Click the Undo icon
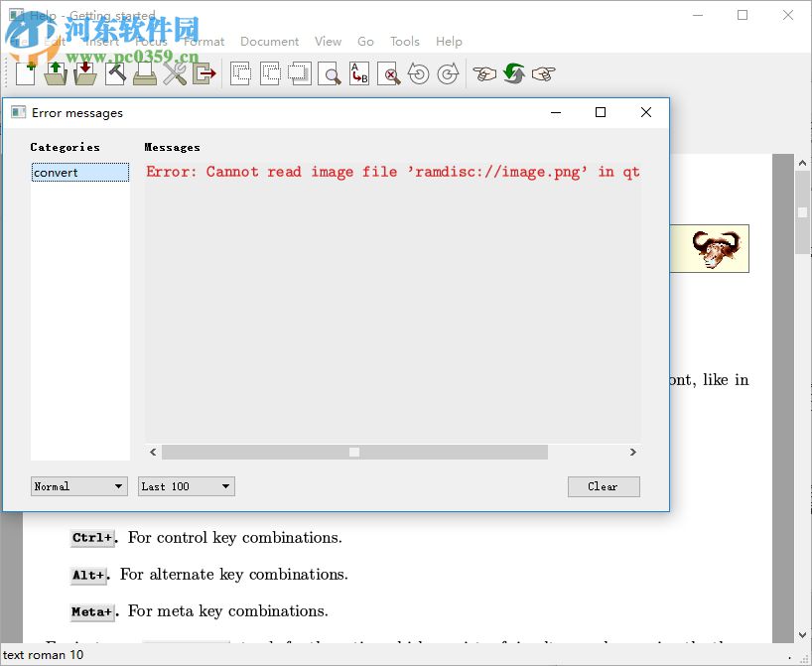Screen dimensions: 812x666 (419, 73)
